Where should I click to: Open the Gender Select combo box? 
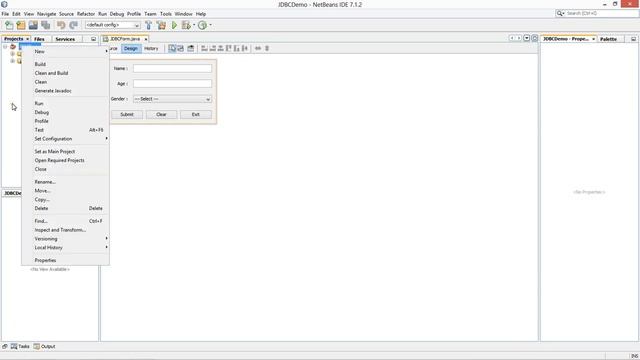pyautogui.click(x=172, y=99)
